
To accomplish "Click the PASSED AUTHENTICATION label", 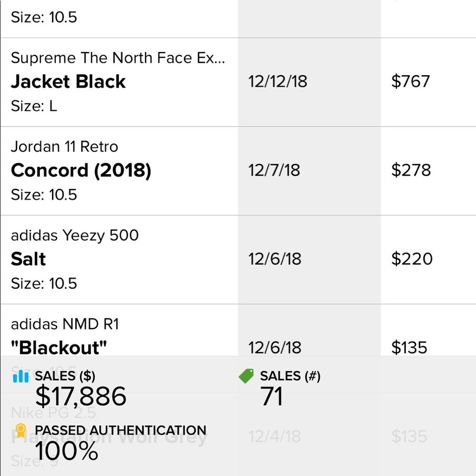I will (120, 431).
